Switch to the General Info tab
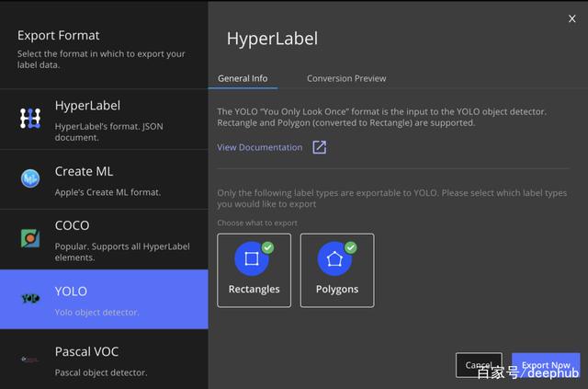The height and width of the screenshot is (389, 588). click(x=243, y=78)
